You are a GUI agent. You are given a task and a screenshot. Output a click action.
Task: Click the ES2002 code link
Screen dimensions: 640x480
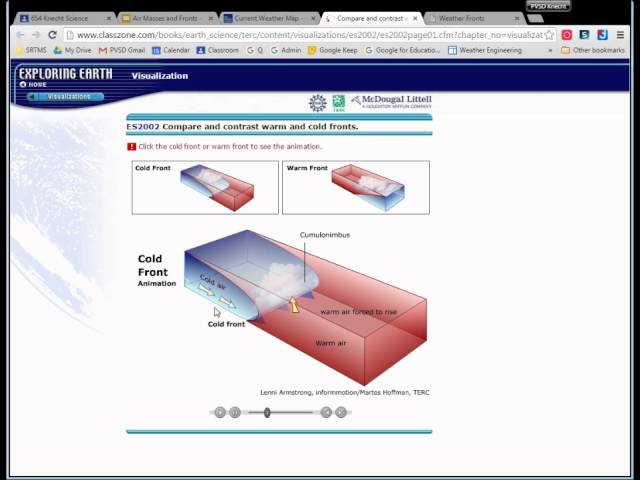tap(143, 127)
